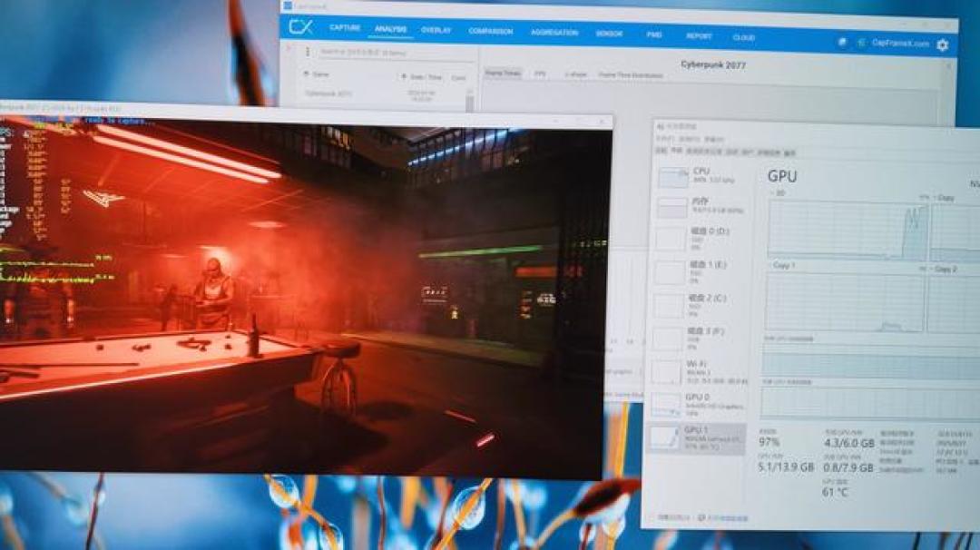
Task: Open the Copy 1 engine graph dropdown
Action: coord(781,265)
